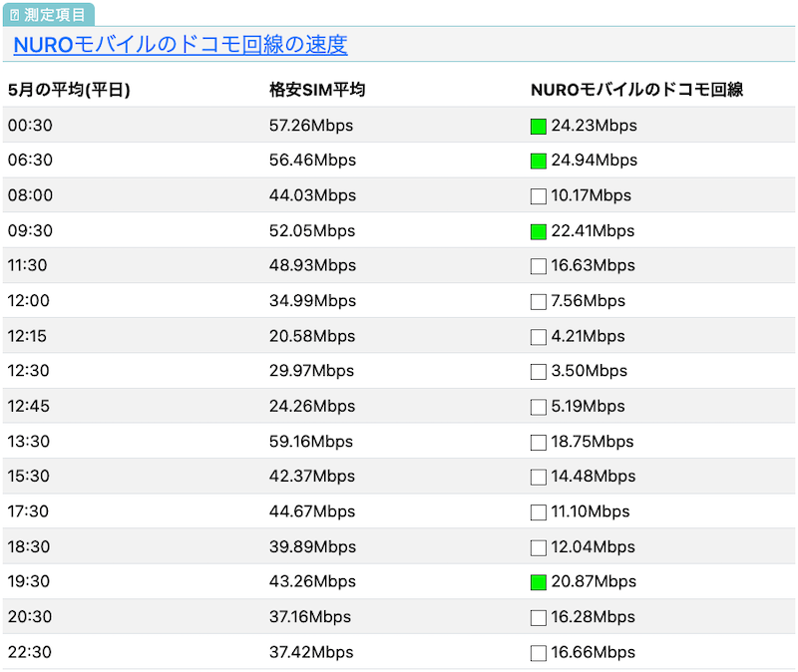Open the NUROモバイルのドコモ回線の速度 link
The image size is (798, 672).
pyautogui.click(x=181, y=45)
